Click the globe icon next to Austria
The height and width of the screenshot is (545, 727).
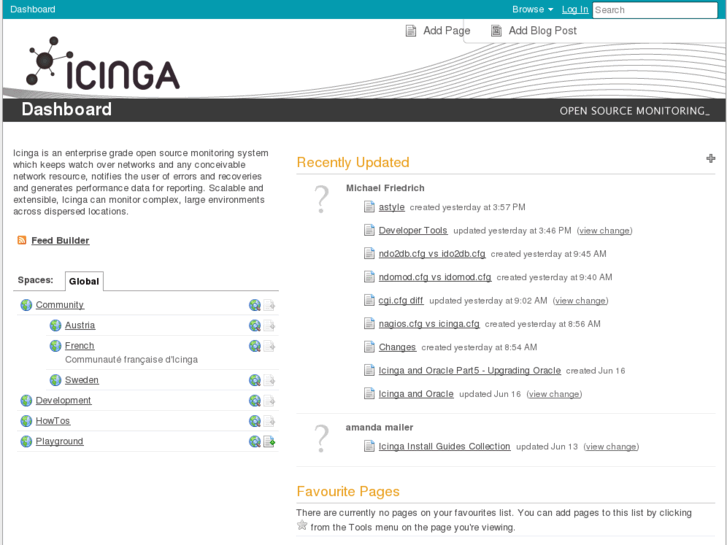tap(55, 325)
